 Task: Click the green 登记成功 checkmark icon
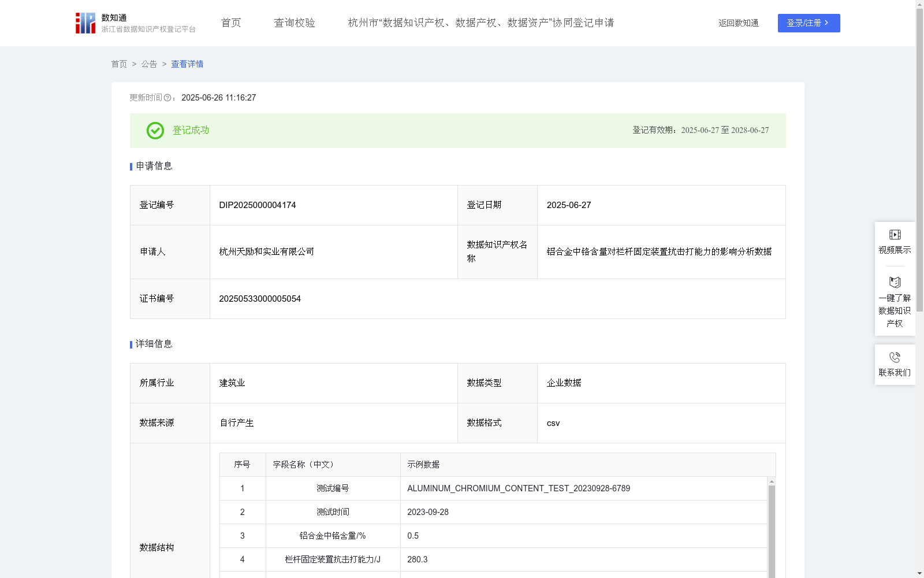click(155, 131)
